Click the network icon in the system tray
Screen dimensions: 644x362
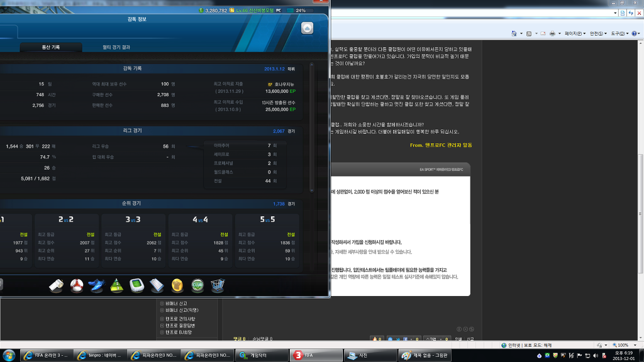pyautogui.click(x=587, y=356)
